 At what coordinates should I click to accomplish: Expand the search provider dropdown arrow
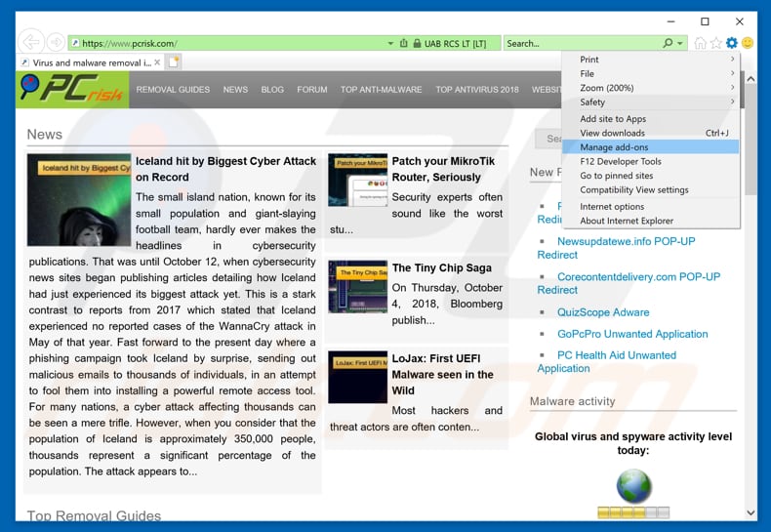pos(680,43)
